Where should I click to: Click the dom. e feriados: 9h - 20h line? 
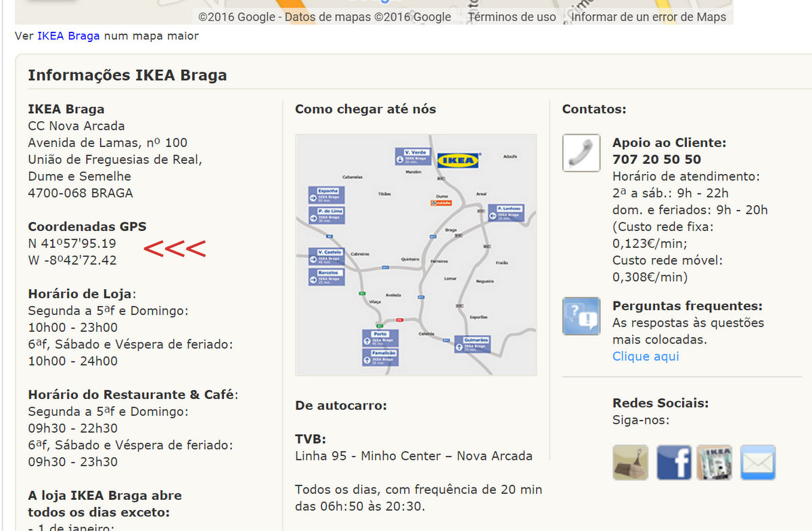(690, 210)
